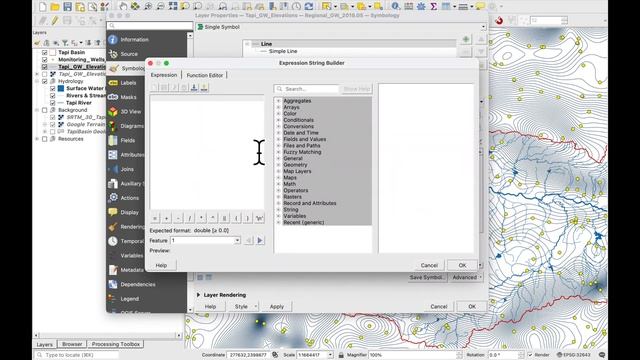Screen dimensions: 640x360
Task: Click the Zoom Full extent icon
Action: pos(173,6)
